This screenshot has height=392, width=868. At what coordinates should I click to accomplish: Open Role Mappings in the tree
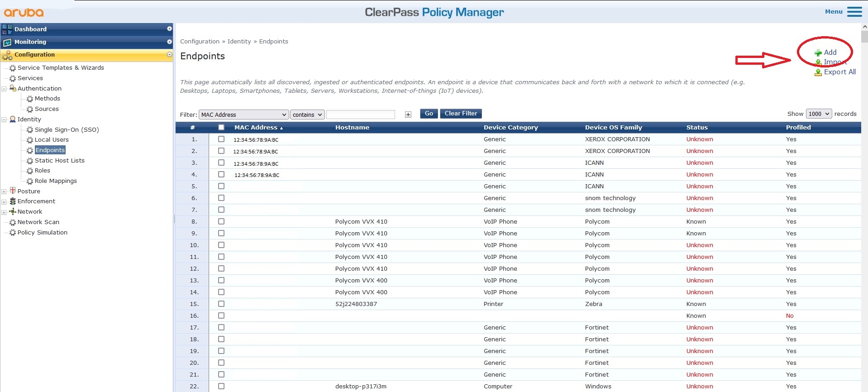point(56,181)
